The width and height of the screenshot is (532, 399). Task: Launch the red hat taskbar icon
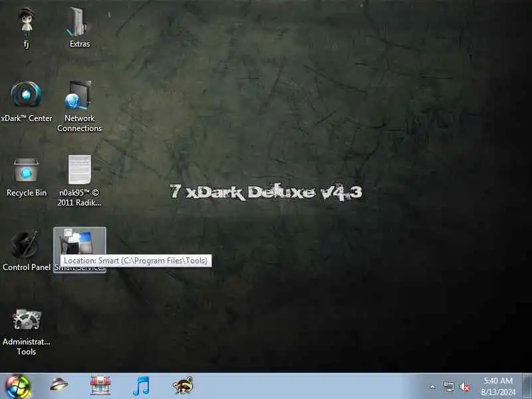[59, 385]
